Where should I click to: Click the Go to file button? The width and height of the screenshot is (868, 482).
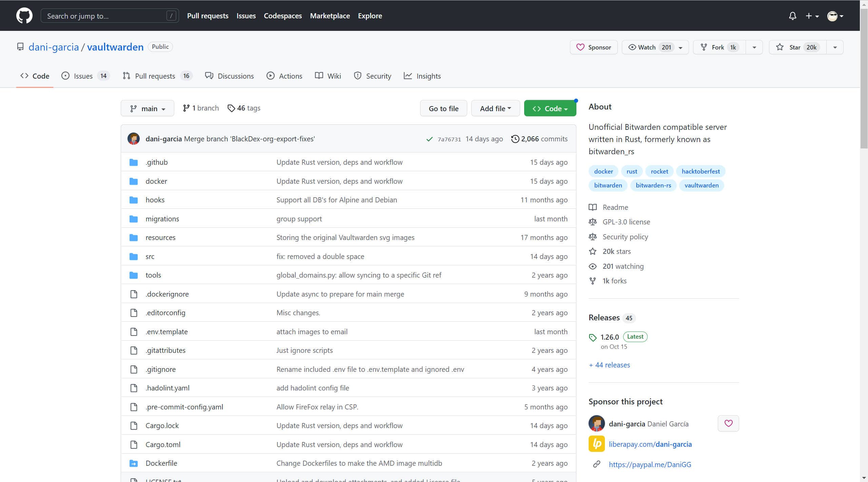click(x=443, y=108)
